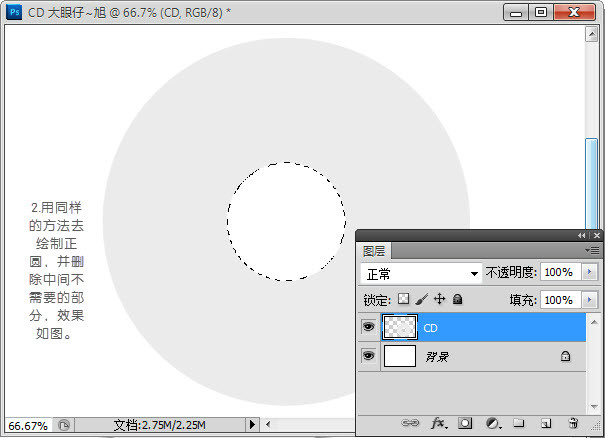Click the lock icon on 背景 layer

click(565, 356)
